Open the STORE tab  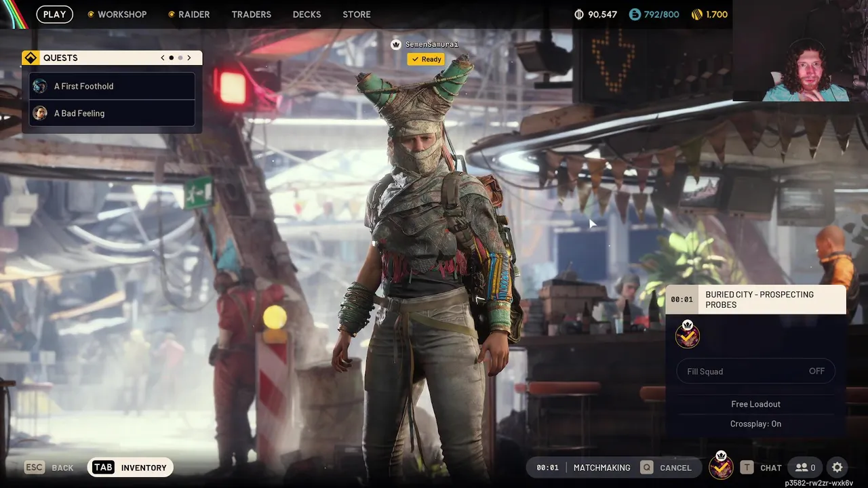[x=357, y=14]
